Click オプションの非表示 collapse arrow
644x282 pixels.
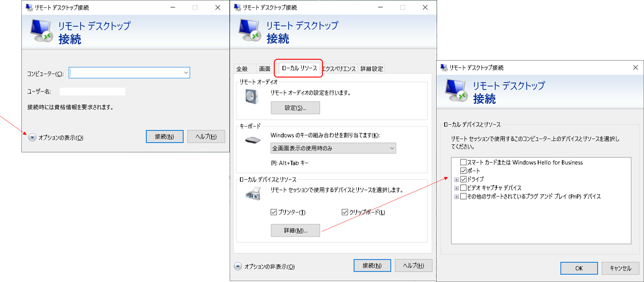click(238, 266)
